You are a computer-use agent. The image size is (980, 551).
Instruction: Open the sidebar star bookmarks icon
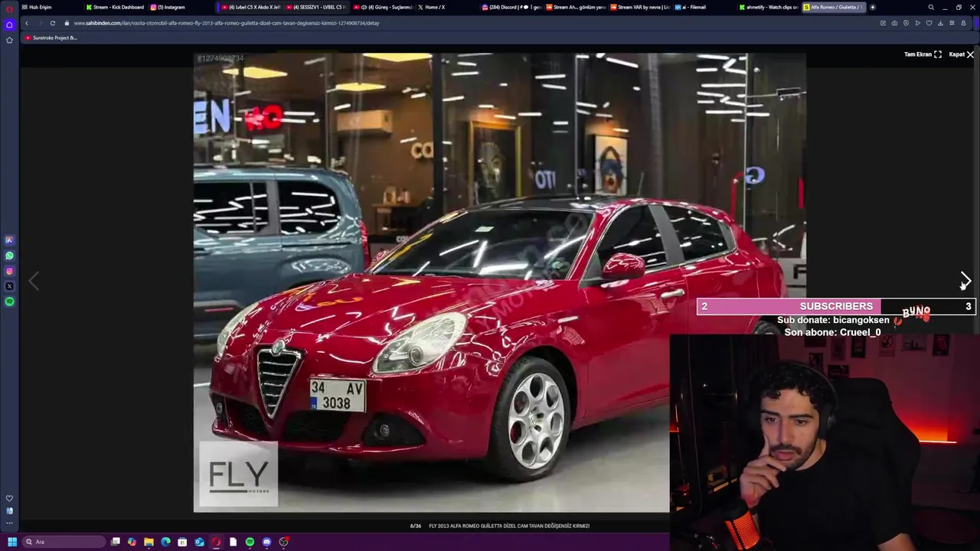(9, 40)
